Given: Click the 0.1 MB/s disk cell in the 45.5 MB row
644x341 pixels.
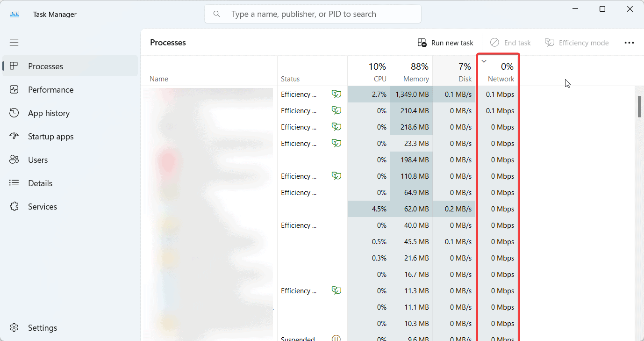Looking at the screenshot, I should click(454, 242).
